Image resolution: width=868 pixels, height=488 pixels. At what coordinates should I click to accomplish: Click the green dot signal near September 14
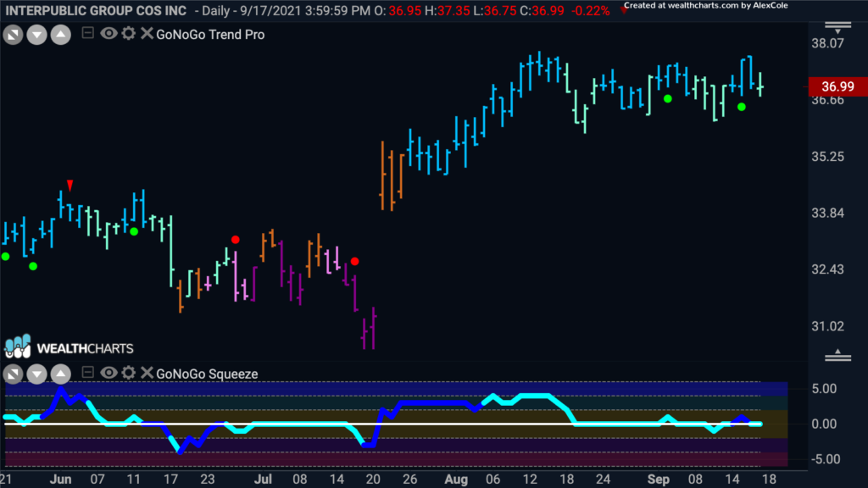(741, 107)
